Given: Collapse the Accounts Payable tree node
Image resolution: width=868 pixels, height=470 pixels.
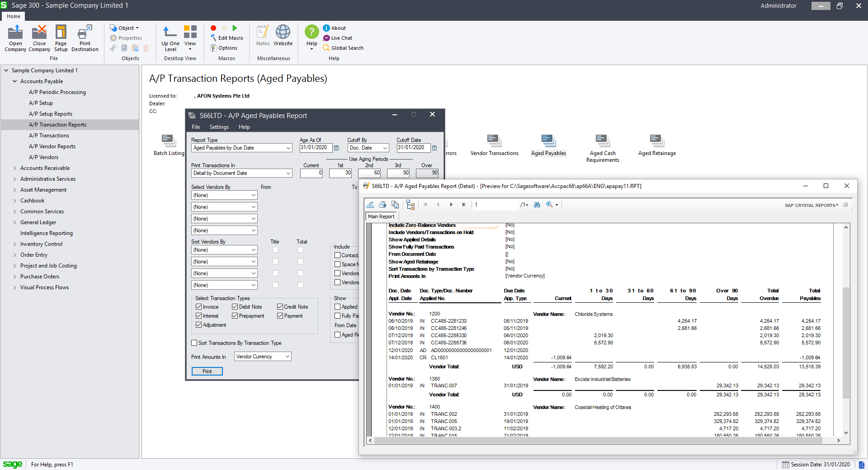Looking at the screenshot, I should pyautogui.click(x=14, y=81).
